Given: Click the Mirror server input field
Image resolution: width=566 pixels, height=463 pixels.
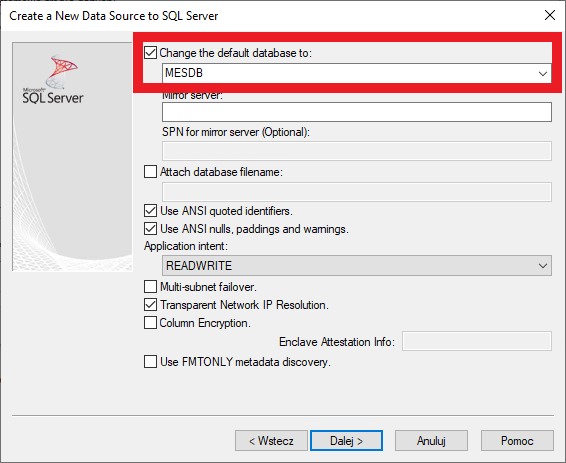Looking at the screenshot, I should 357,112.
